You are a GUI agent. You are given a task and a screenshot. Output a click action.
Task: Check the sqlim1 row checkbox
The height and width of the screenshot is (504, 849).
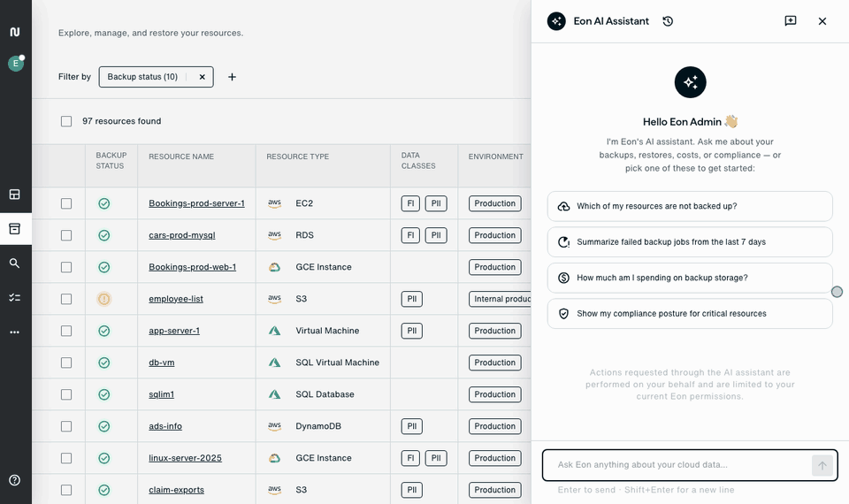click(x=66, y=394)
